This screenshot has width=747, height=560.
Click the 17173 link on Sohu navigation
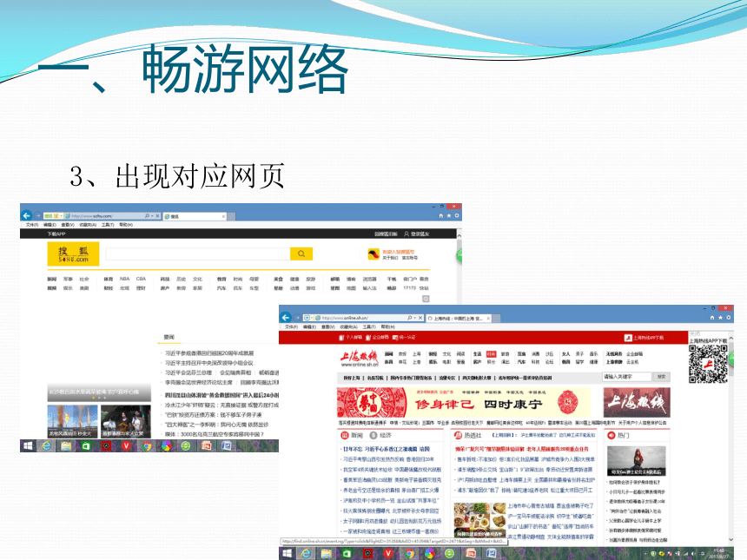point(409,288)
